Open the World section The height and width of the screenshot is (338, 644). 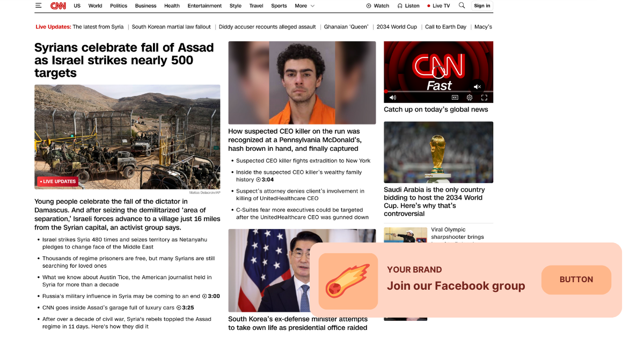96,6
